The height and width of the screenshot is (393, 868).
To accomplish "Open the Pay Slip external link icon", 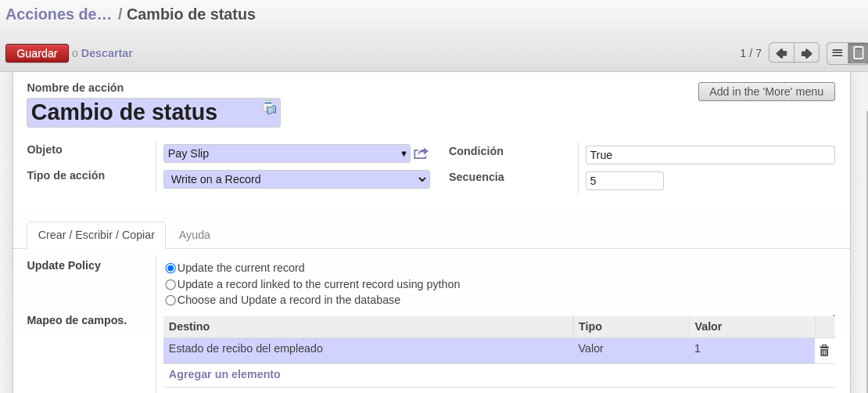I will tap(421, 153).
